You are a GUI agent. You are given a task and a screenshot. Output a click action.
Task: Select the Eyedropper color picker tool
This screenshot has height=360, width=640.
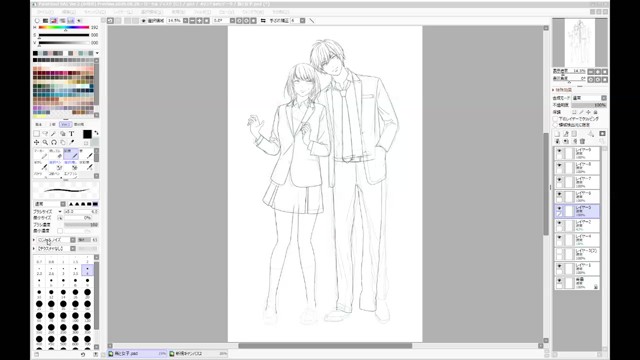(71, 142)
